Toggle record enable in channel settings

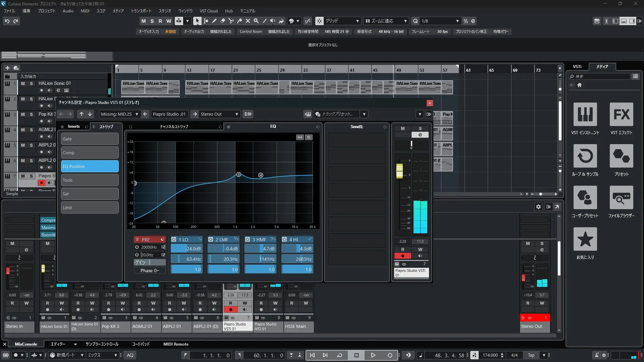402,256
